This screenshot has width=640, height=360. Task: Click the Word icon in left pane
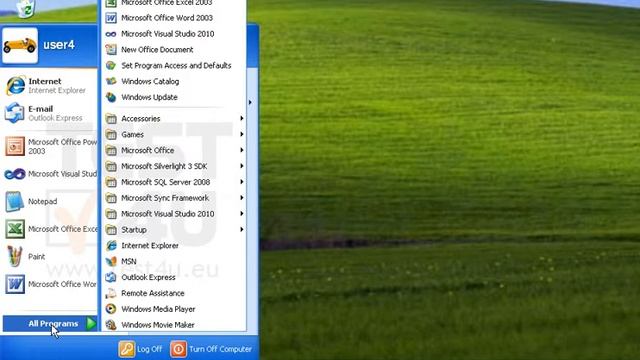tap(15, 284)
